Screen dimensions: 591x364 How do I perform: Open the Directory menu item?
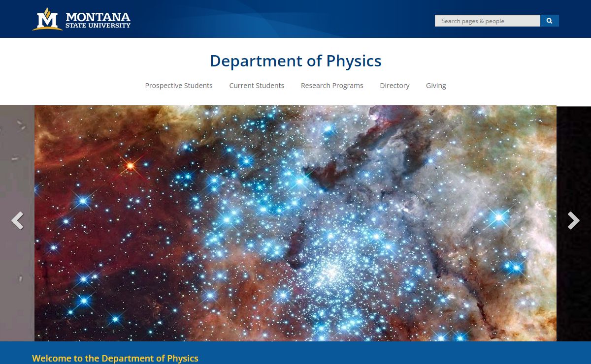394,86
